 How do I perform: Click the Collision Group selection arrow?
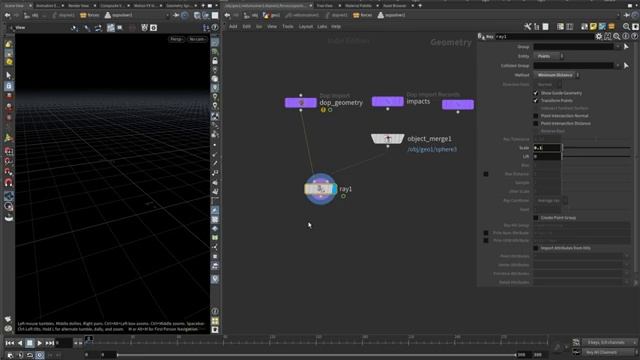click(627, 65)
